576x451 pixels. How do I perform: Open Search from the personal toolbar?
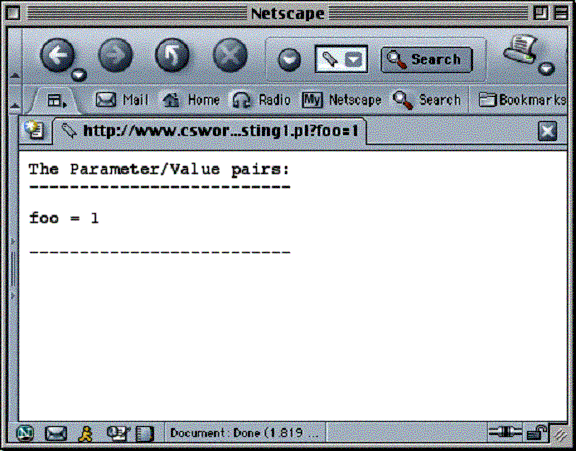(426, 100)
